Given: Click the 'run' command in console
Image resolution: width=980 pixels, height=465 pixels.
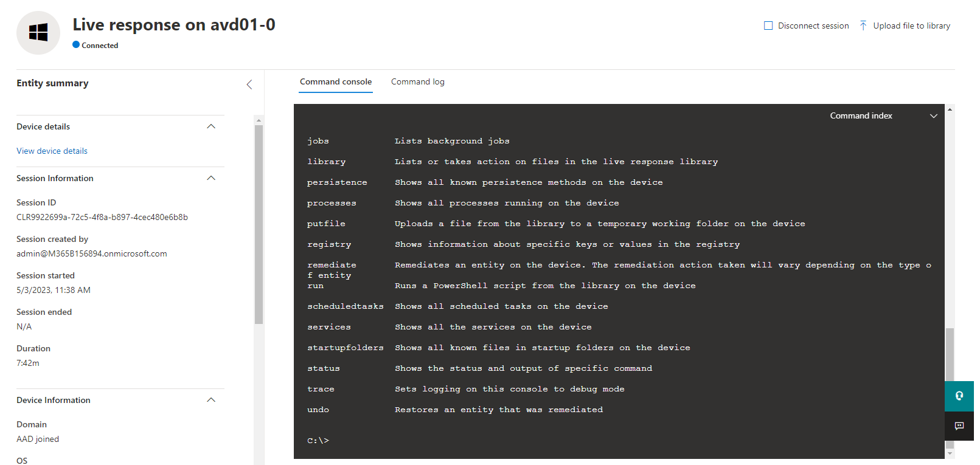Looking at the screenshot, I should [x=315, y=286].
